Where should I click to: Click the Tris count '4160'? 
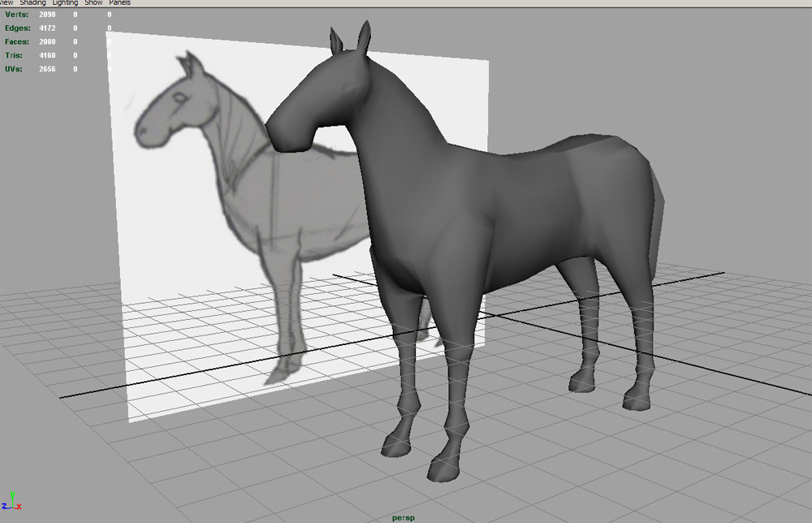click(47, 55)
